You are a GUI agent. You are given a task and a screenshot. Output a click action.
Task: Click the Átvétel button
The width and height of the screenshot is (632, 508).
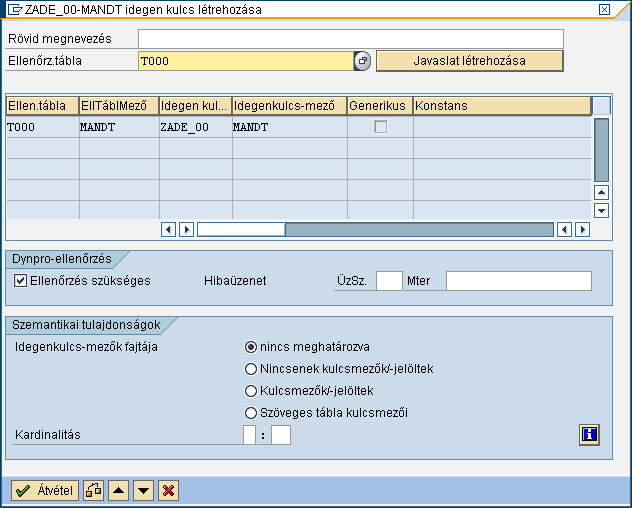45,490
